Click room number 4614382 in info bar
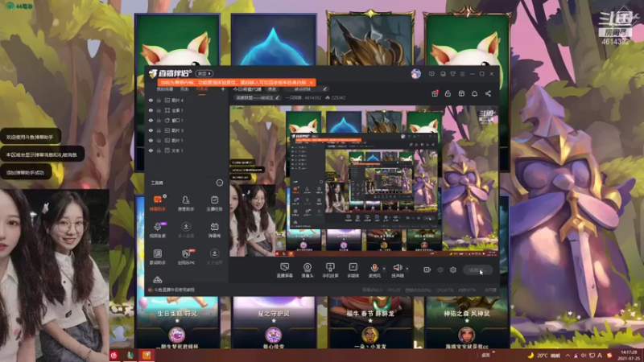The width and height of the screenshot is (644, 362). click(x=312, y=97)
